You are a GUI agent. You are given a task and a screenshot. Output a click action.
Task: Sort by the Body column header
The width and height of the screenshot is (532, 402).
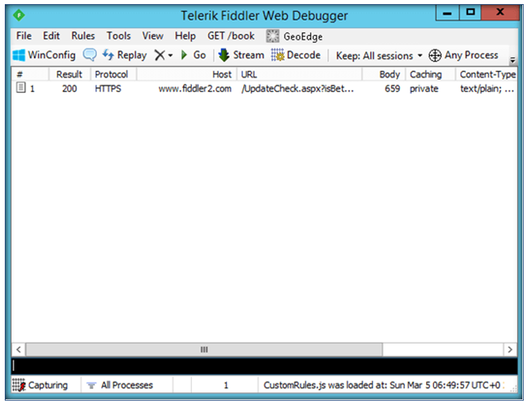(x=384, y=74)
